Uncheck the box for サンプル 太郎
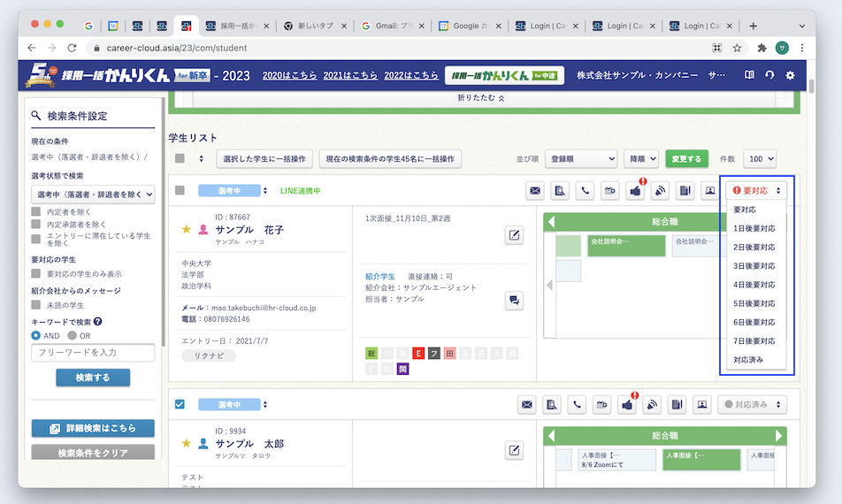Image resolution: width=842 pixels, height=504 pixels. pyautogui.click(x=180, y=404)
